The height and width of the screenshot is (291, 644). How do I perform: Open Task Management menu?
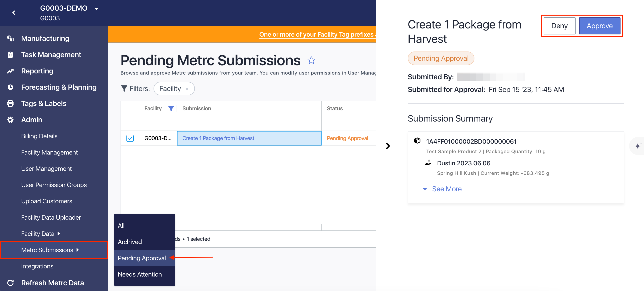(51, 54)
